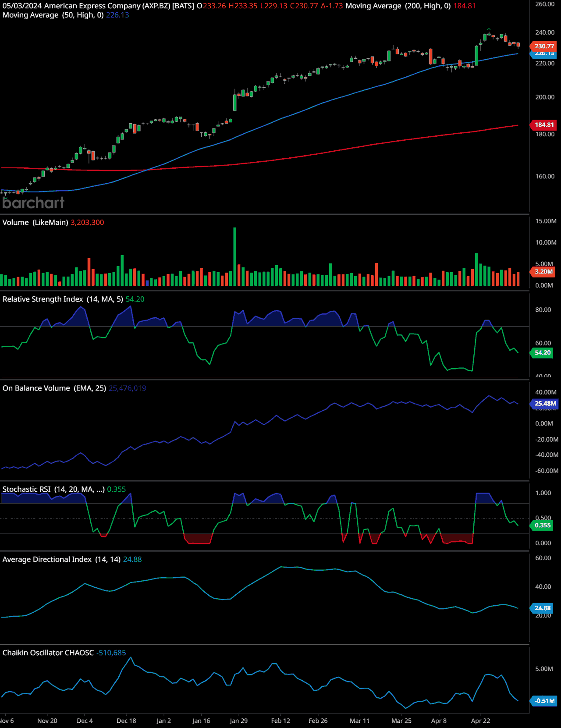The image size is (561, 728).
Task: Click the Feb 26 date axis label
Action: pos(318,721)
